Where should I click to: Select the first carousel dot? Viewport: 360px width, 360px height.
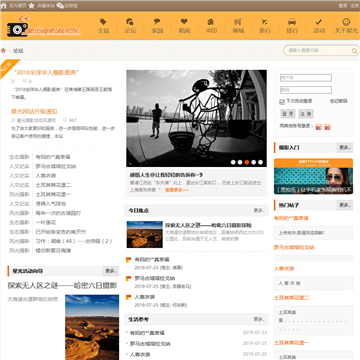[233, 162]
